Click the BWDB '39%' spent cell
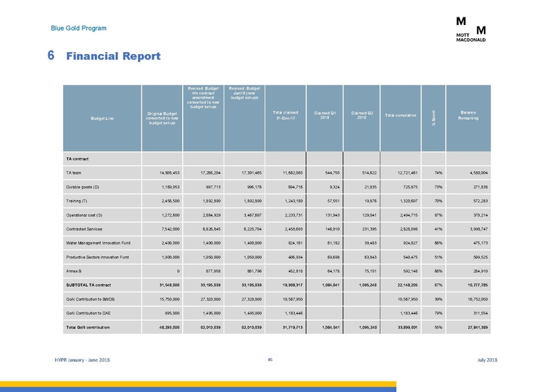Image resolution: width=554 pixels, height=392 pixels. pos(438,299)
